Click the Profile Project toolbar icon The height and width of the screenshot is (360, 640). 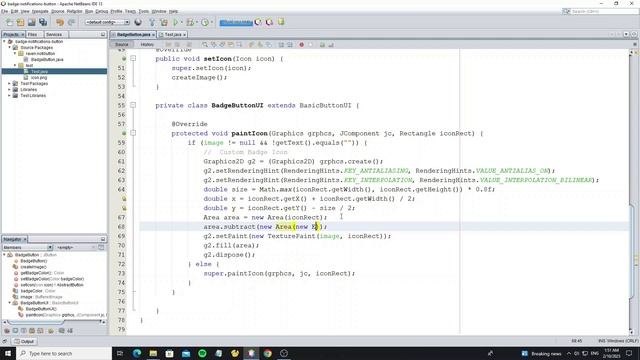(205, 22)
